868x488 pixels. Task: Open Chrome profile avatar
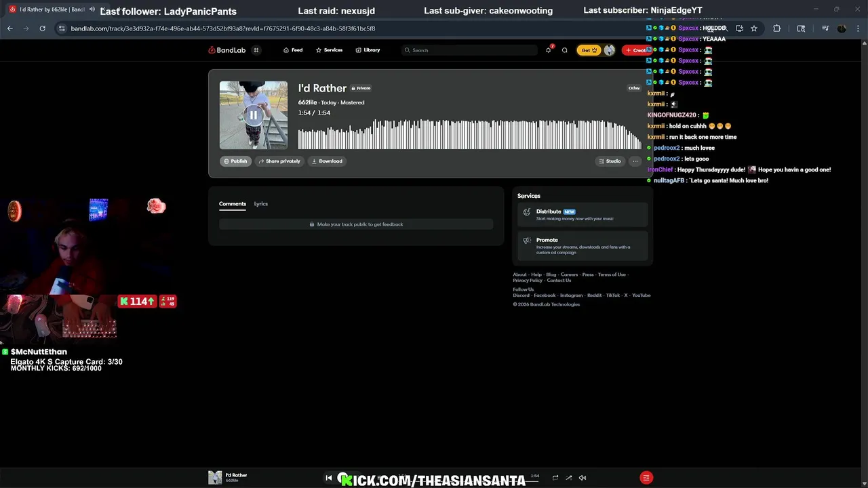(x=842, y=28)
